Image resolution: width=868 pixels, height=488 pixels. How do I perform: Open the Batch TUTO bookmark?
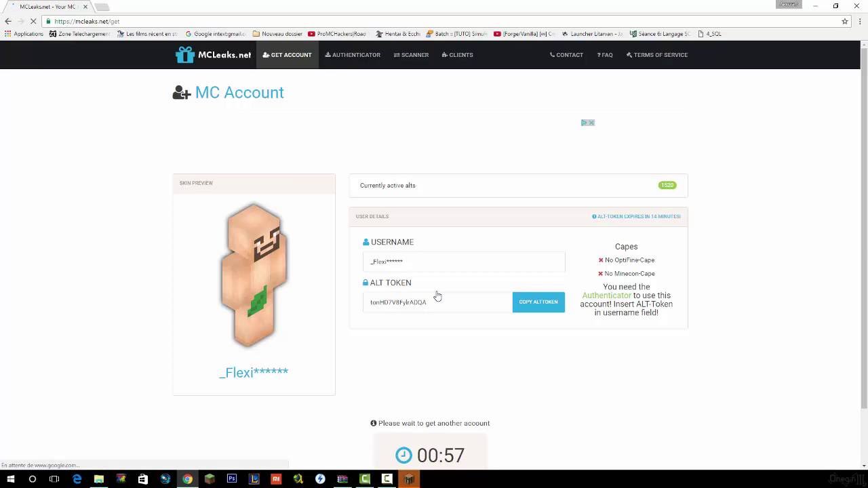pos(456,34)
